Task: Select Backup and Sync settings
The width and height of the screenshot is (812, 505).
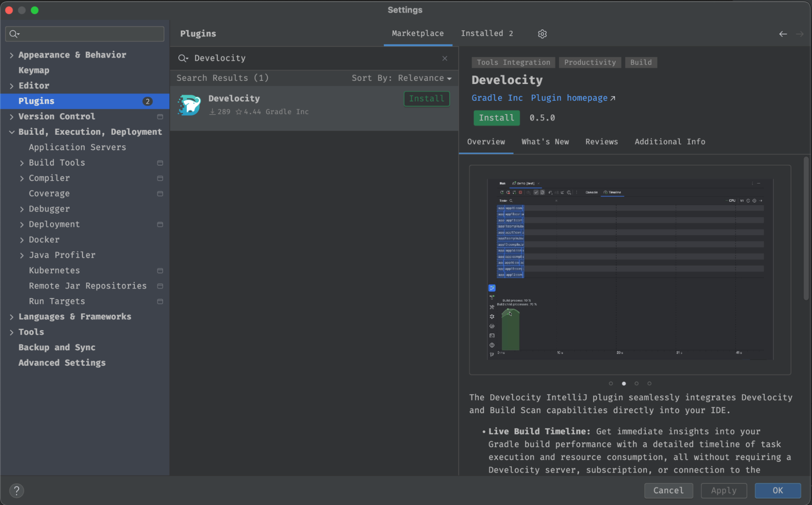Action: [x=84, y=348]
